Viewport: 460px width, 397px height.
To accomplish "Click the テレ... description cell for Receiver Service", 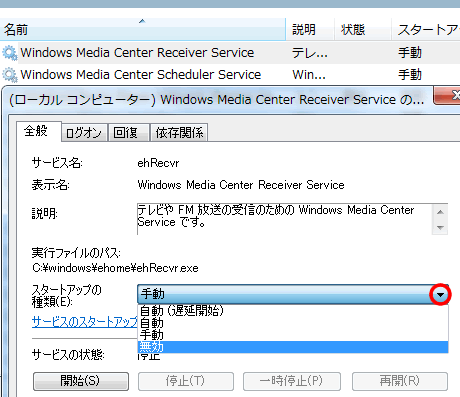I will click(x=310, y=53).
